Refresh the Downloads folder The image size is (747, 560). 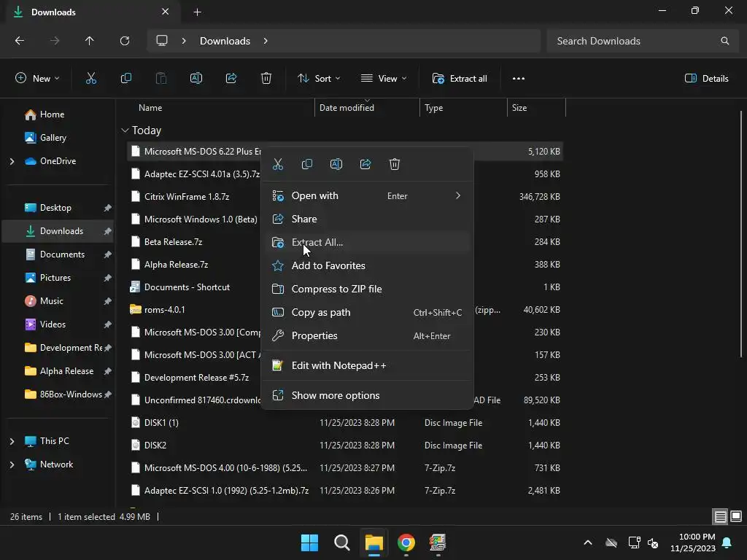pos(125,41)
